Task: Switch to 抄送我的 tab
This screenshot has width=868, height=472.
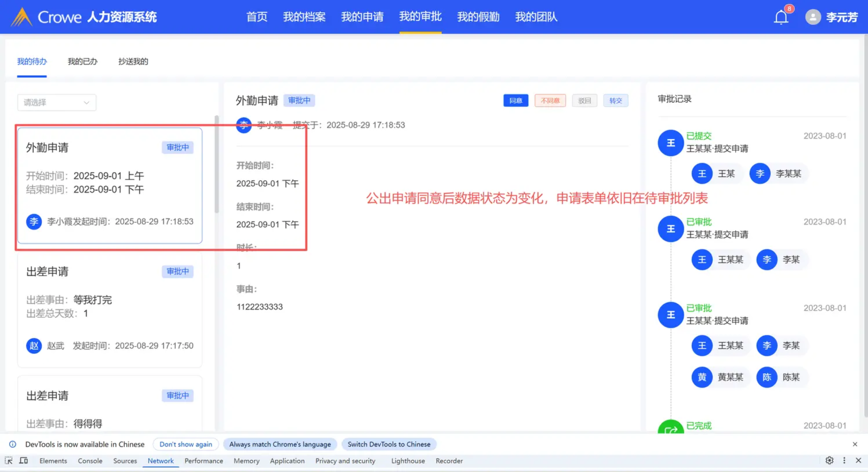Action: (x=133, y=61)
